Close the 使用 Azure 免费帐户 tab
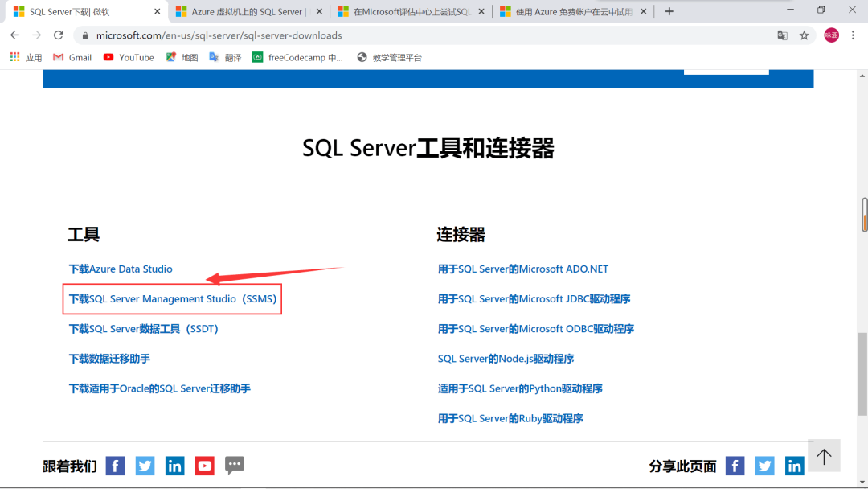This screenshot has width=868, height=489. [643, 11]
